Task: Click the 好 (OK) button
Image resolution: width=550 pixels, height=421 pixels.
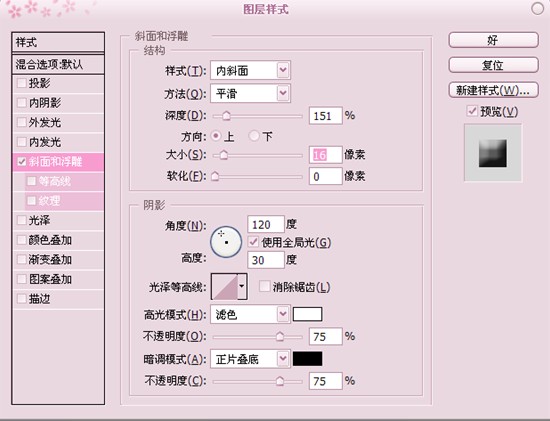Action: tap(493, 40)
